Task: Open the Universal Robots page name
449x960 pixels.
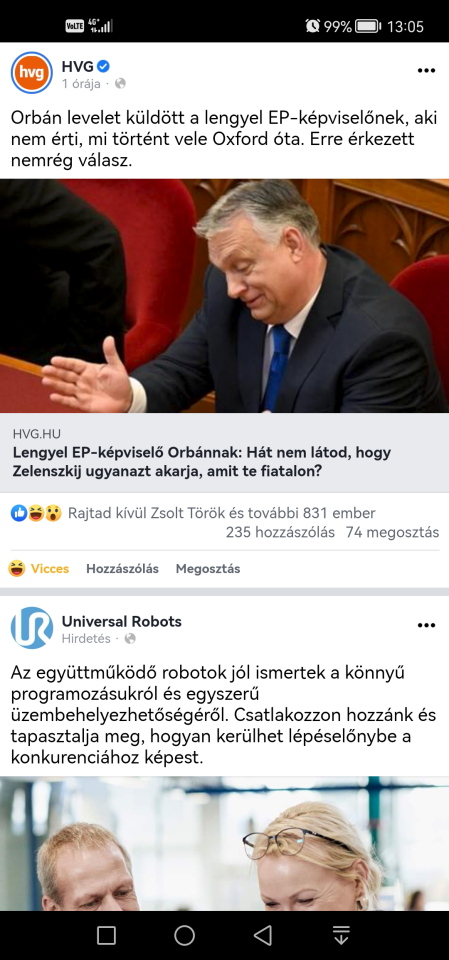Action: (x=121, y=621)
